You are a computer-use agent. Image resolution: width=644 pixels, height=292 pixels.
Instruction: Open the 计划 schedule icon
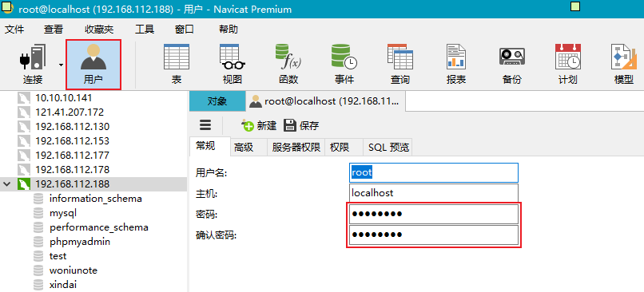tap(567, 64)
